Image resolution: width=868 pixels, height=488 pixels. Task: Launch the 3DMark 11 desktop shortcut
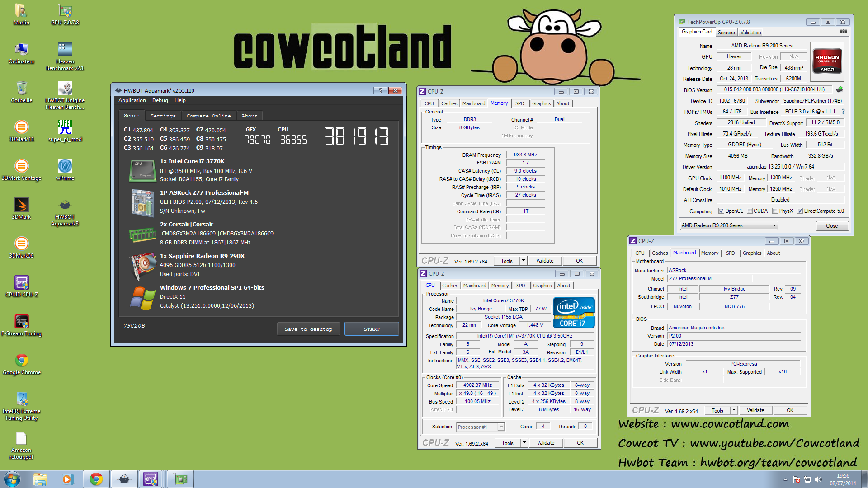coord(21,131)
